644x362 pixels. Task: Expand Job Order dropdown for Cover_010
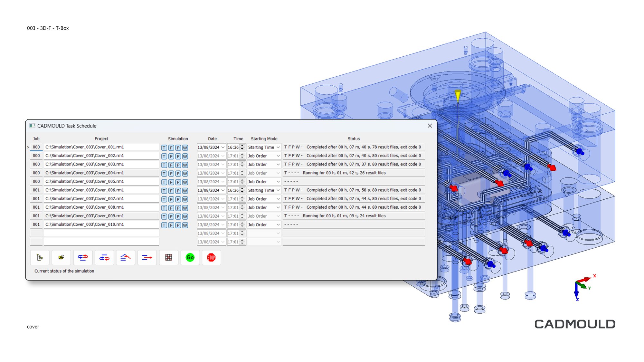click(x=278, y=225)
